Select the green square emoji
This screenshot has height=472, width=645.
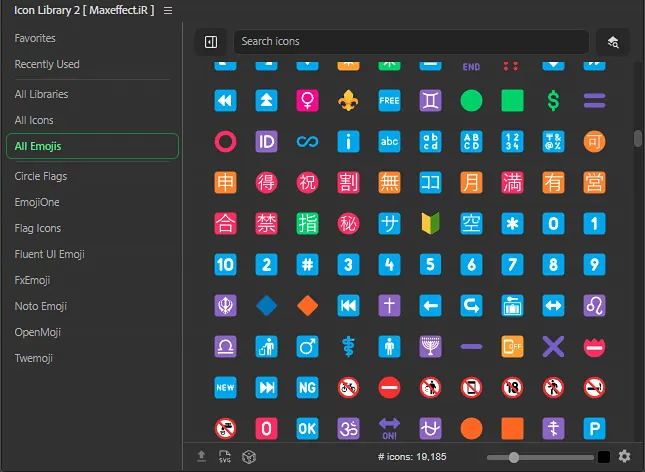pos(512,100)
